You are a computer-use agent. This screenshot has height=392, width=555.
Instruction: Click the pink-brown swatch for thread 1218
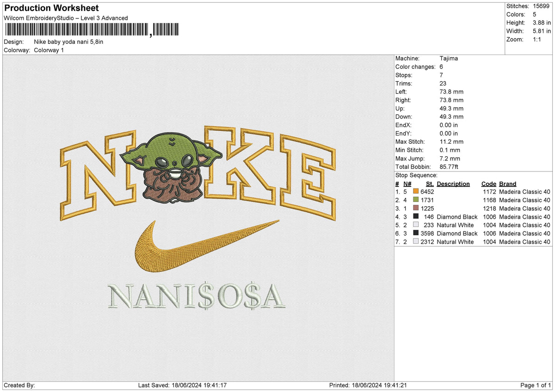pyautogui.click(x=416, y=208)
